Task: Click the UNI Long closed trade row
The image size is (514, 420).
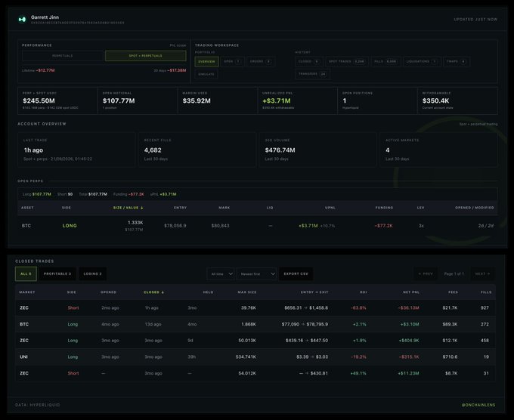Action: (255, 357)
